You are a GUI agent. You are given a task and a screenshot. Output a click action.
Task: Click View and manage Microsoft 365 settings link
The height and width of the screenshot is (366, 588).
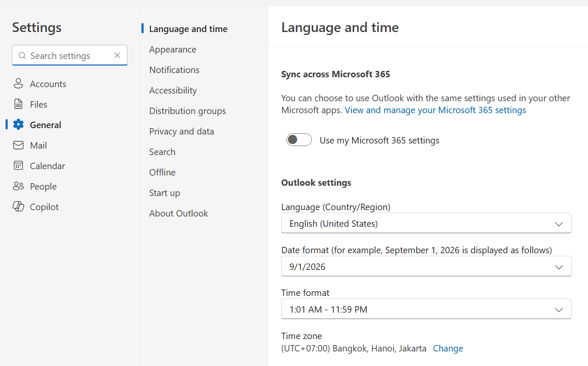point(435,110)
